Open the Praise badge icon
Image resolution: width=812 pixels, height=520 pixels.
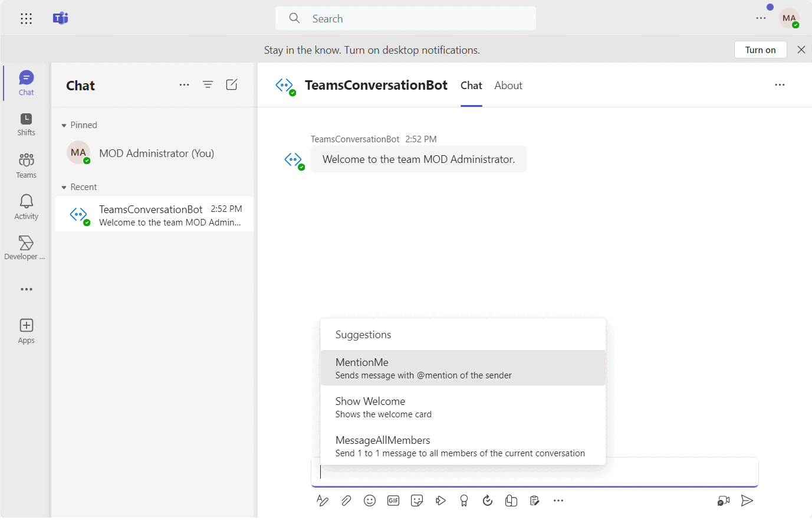pyautogui.click(x=464, y=501)
